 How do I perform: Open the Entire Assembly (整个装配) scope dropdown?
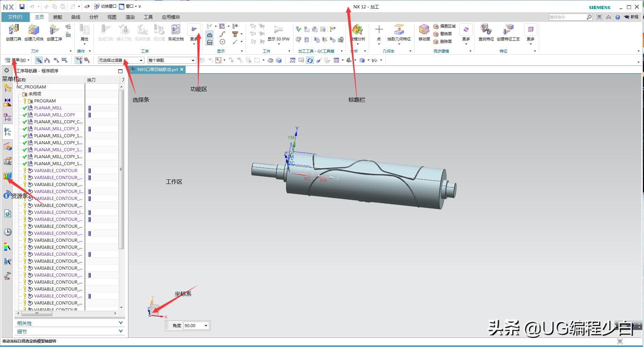pyautogui.click(x=172, y=60)
